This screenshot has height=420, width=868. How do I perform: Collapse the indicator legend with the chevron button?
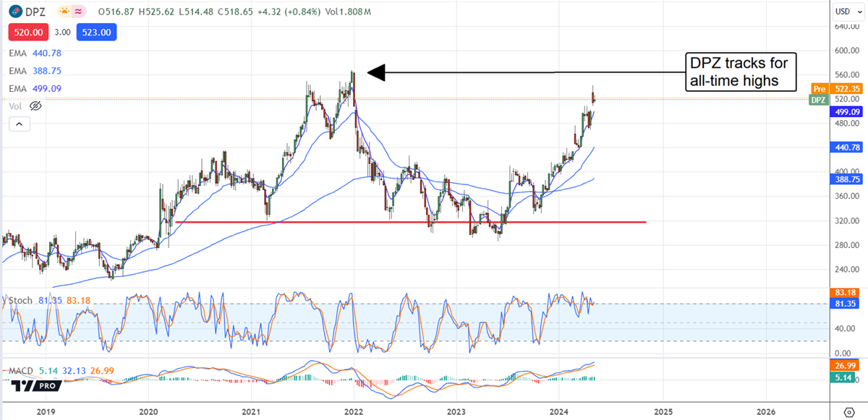[x=20, y=124]
